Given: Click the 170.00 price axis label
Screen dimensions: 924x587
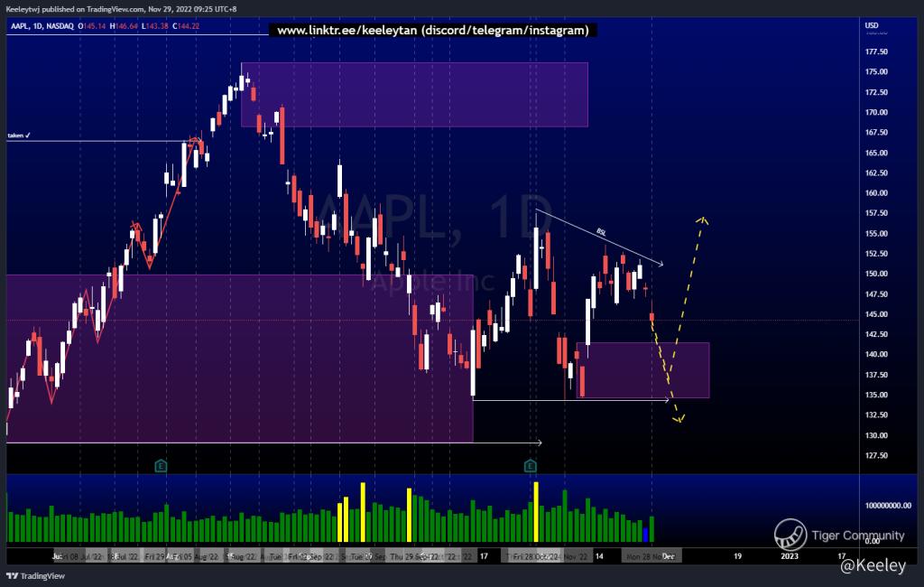Looking at the screenshot, I should tap(876, 112).
